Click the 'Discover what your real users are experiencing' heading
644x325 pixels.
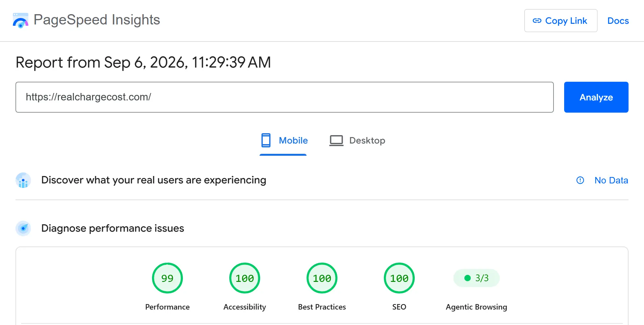tap(154, 180)
